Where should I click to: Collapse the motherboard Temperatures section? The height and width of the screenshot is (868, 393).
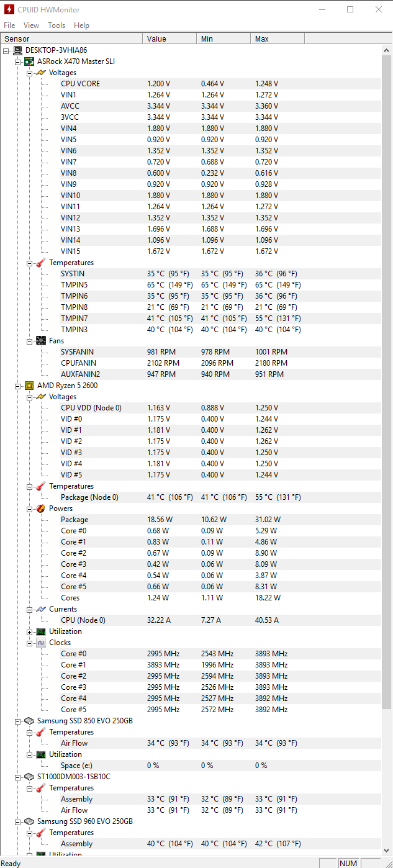[29, 263]
